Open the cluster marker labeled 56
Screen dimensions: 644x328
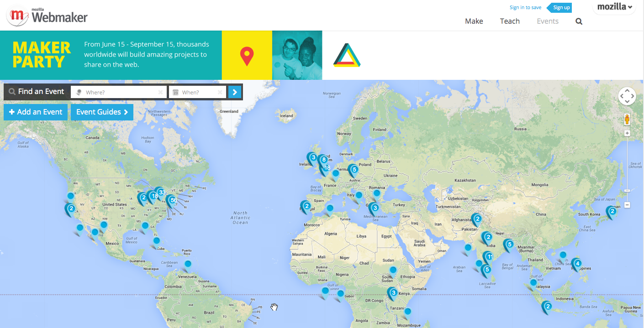[x=172, y=201]
